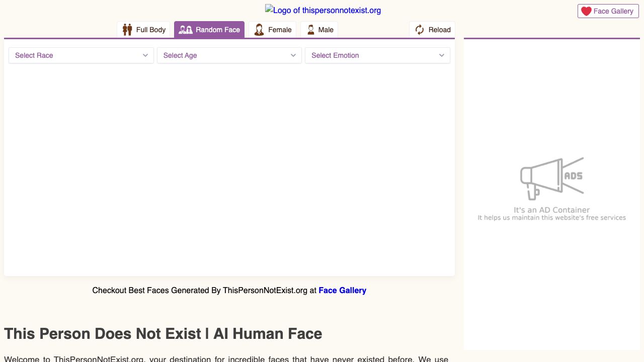644x362 pixels.
Task: Click the circular arrows Reload icon
Action: [420, 30]
